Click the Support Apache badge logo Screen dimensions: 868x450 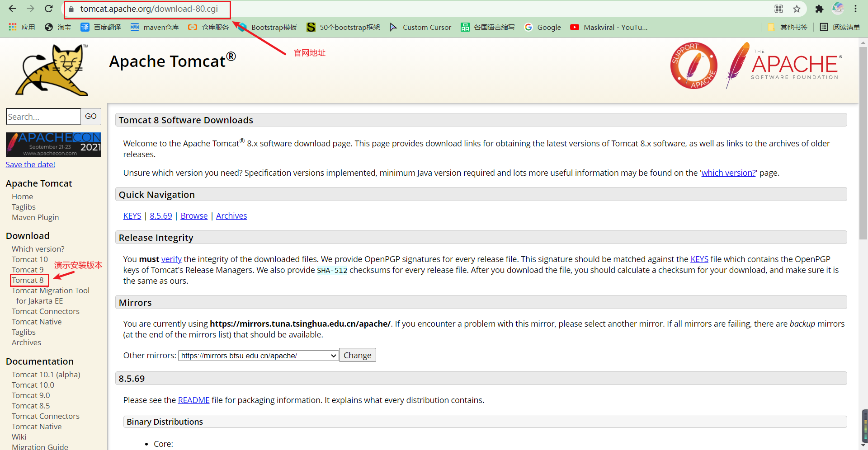click(694, 66)
